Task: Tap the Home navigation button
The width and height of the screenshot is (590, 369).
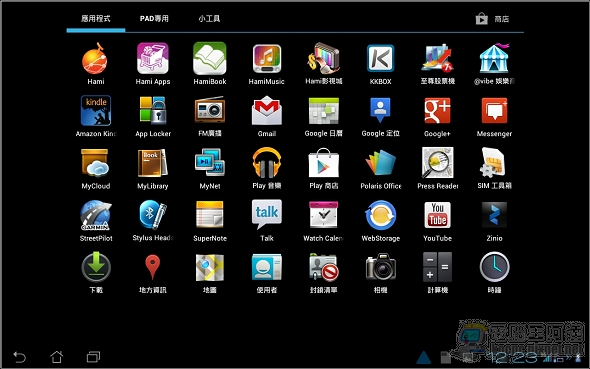Action: click(56, 357)
